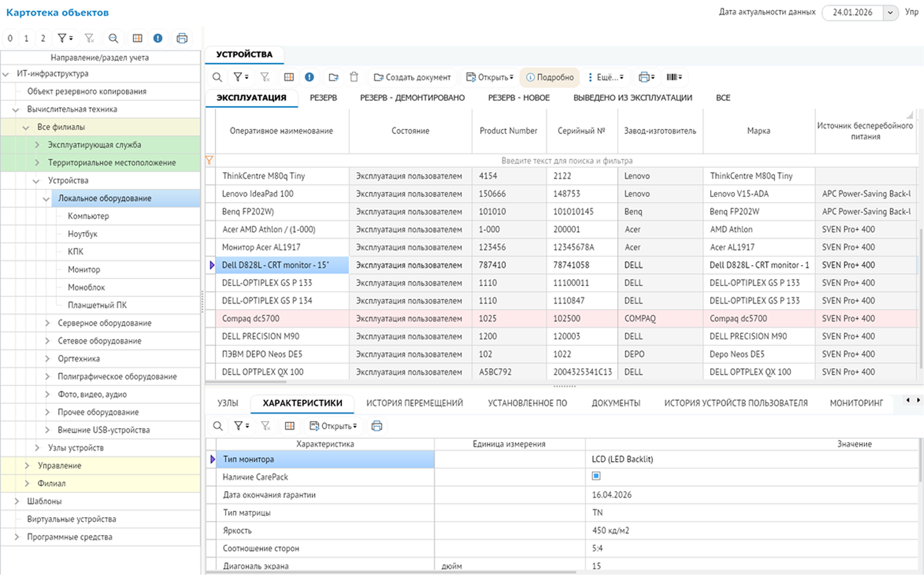924x575 pixels.
Task: Click the Создать документ button
Action: (x=413, y=77)
